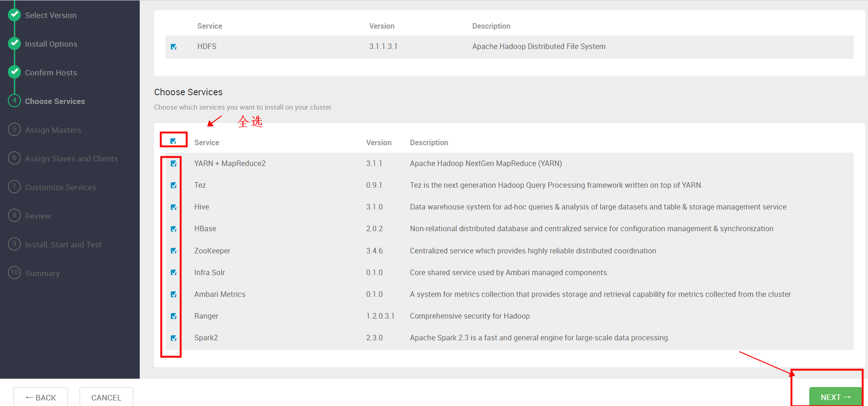The image size is (868, 406).
Task: Open the Review wizard step
Action: pos(38,216)
